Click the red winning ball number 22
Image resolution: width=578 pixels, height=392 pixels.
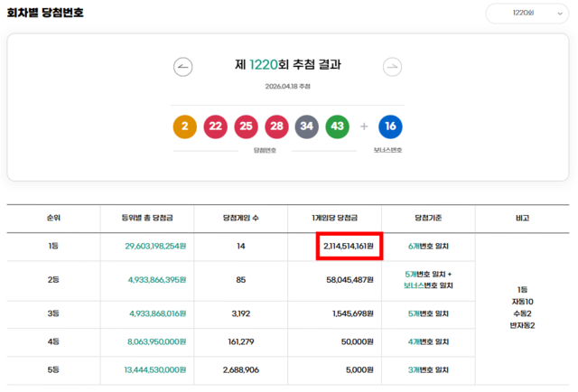point(216,126)
